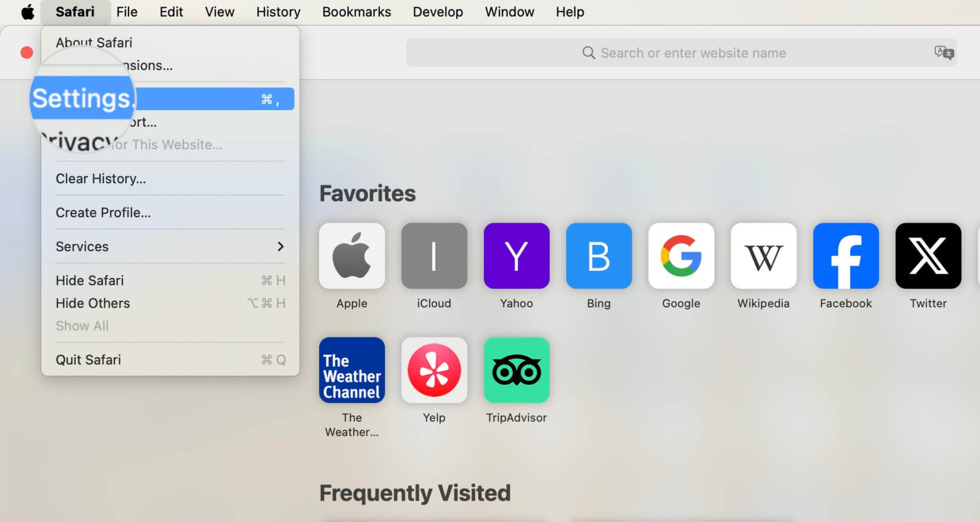Open the Develop menu
Viewport: 980px width, 522px height.
click(438, 12)
